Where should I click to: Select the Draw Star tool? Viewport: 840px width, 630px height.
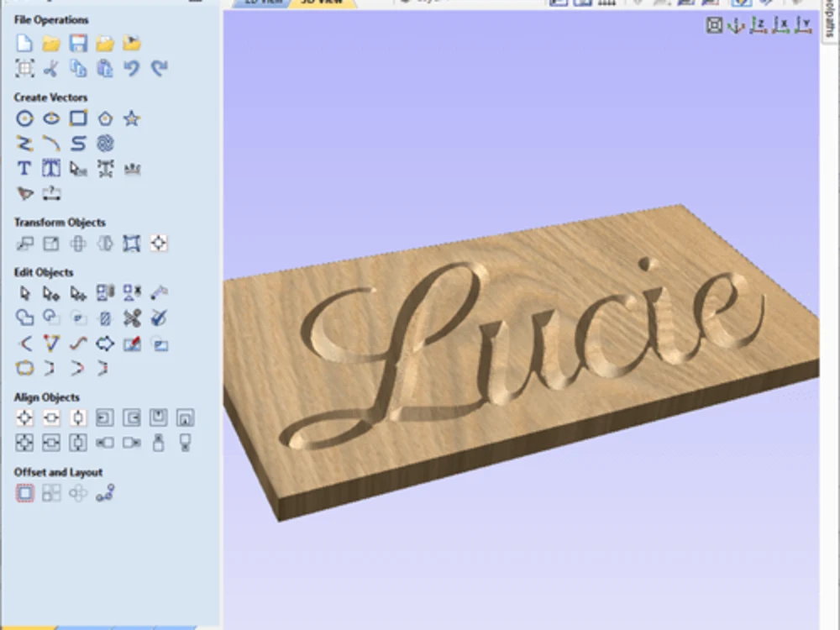tap(132, 118)
